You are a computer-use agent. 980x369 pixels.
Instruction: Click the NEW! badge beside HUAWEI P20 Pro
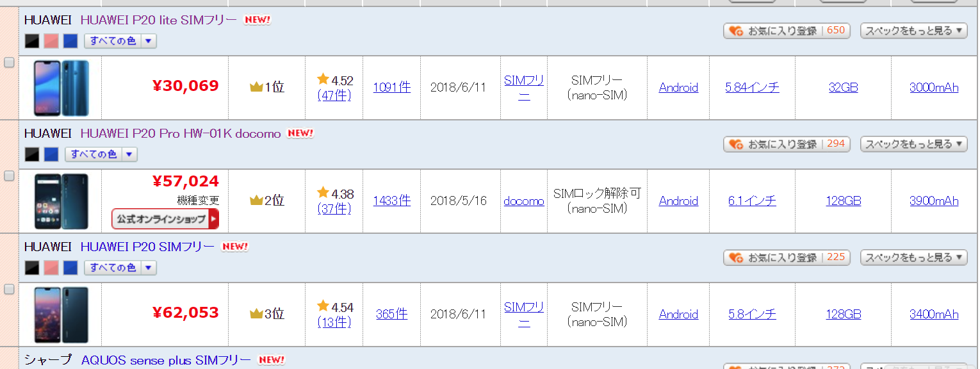[300, 133]
